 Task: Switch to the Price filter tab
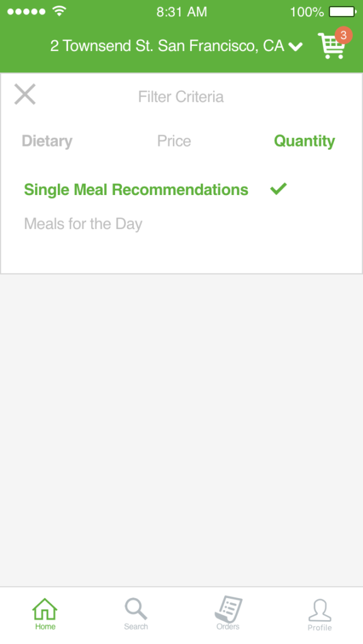(x=174, y=141)
